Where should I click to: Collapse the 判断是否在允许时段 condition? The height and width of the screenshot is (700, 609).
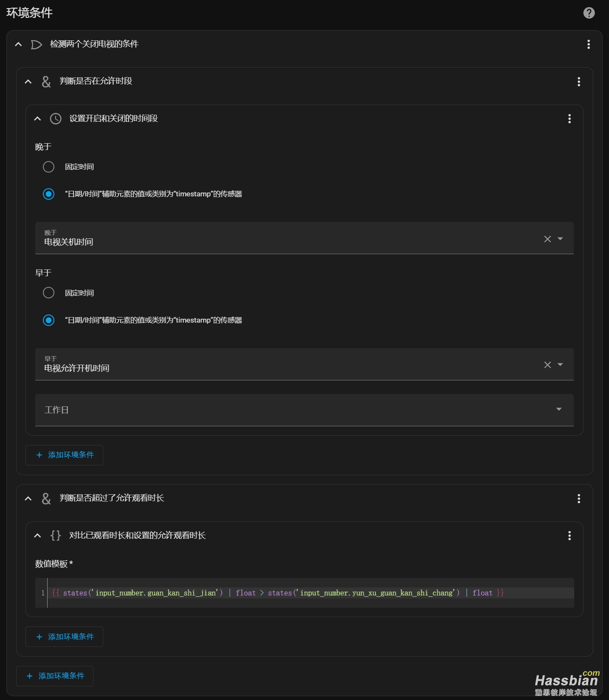(x=28, y=82)
